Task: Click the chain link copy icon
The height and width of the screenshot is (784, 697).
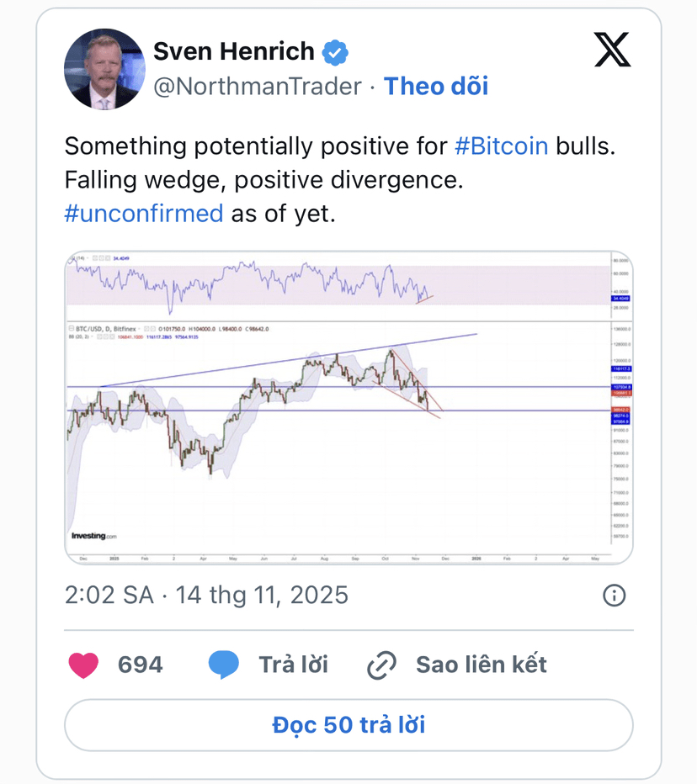Action: pyautogui.click(x=382, y=665)
